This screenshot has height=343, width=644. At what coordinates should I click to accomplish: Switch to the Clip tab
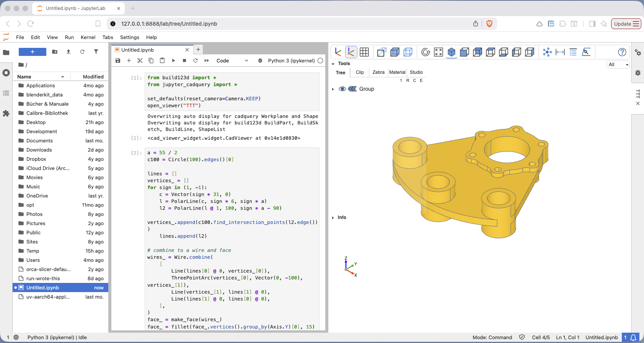pyautogui.click(x=360, y=72)
